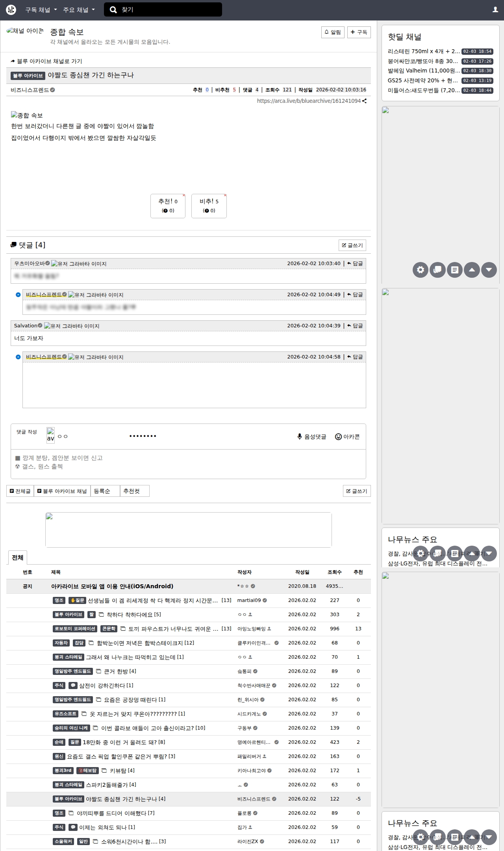Click the 승리의 여신 니케 channel tag
Image resolution: width=504 pixels, height=851 pixels.
point(71,728)
